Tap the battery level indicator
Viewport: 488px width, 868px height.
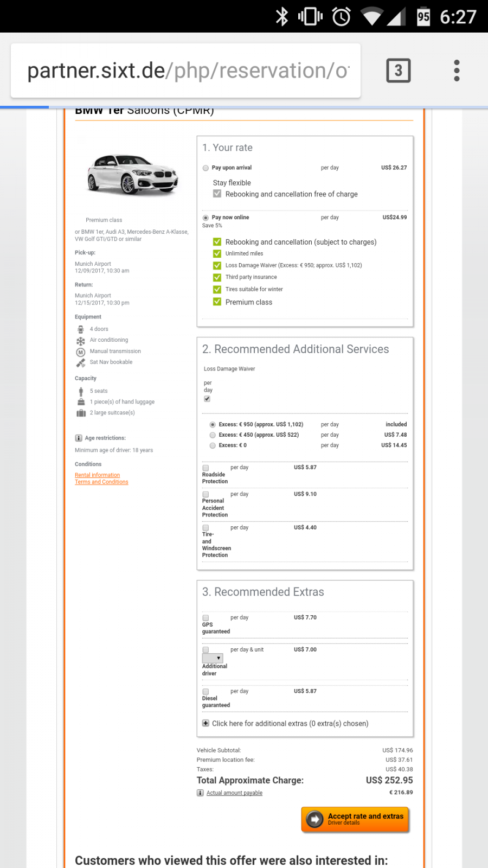[423, 16]
